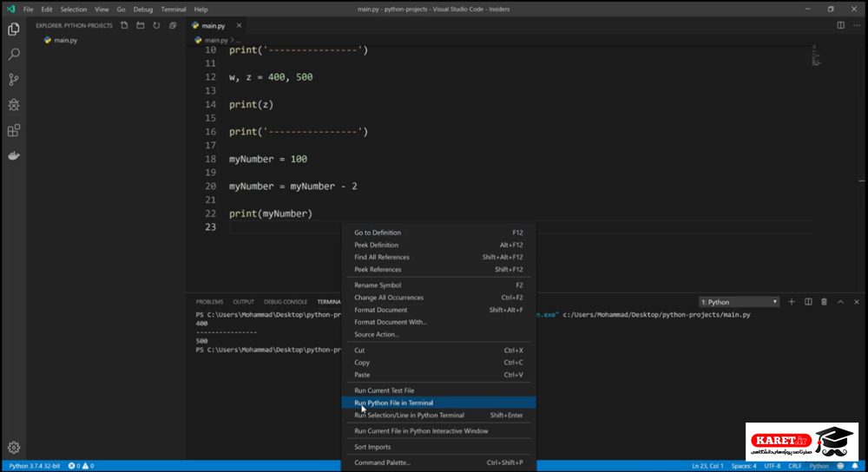
Task: Open the terminal selector dropdown '1: Python'
Action: point(739,302)
